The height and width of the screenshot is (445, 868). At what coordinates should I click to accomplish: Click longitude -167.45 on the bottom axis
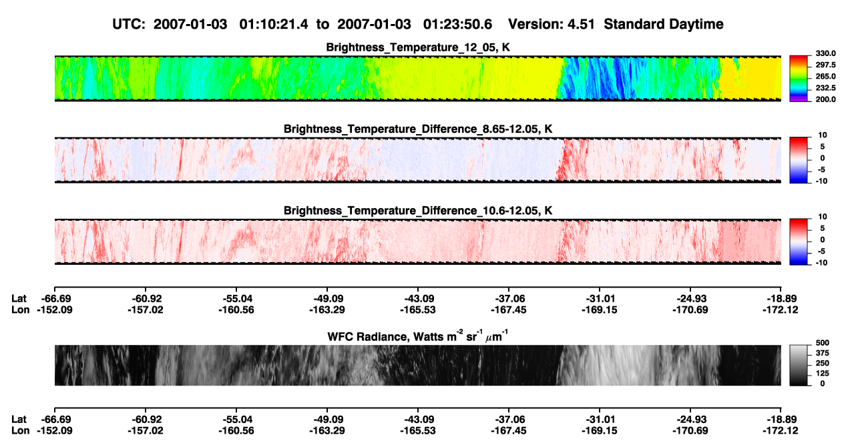(509, 430)
